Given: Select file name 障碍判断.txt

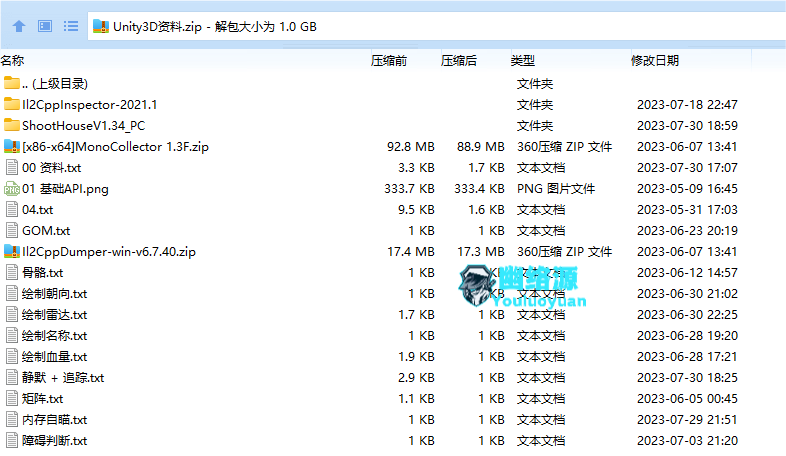Looking at the screenshot, I should click(55, 441).
